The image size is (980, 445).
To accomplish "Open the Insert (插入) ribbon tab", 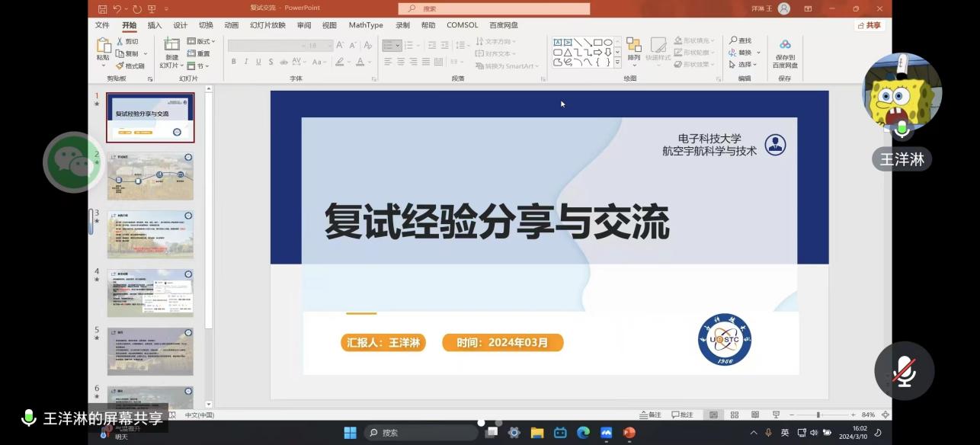I will click(155, 25).
